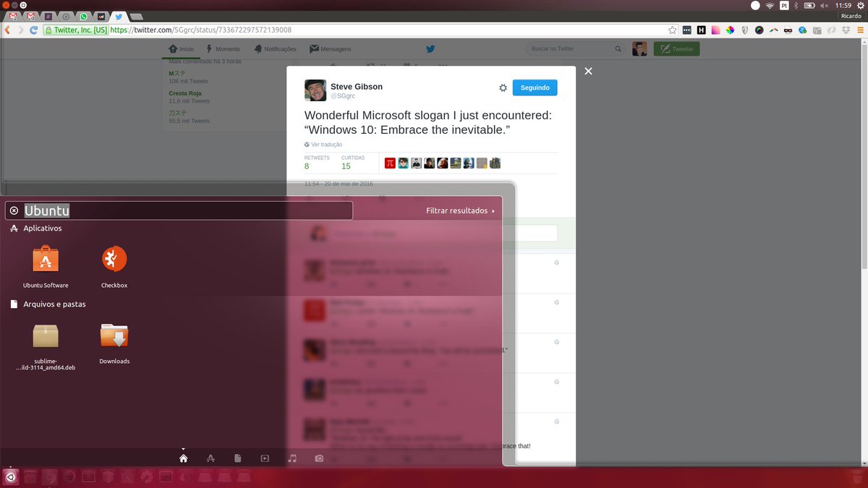The width and height of the screenshot is (868, 488).
Task: Open the Downloads folder result
Action: coord(114,343)
